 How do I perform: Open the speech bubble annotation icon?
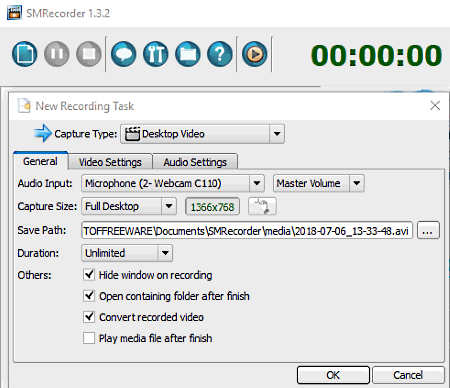pyautogui.click(x=124, y=54)
